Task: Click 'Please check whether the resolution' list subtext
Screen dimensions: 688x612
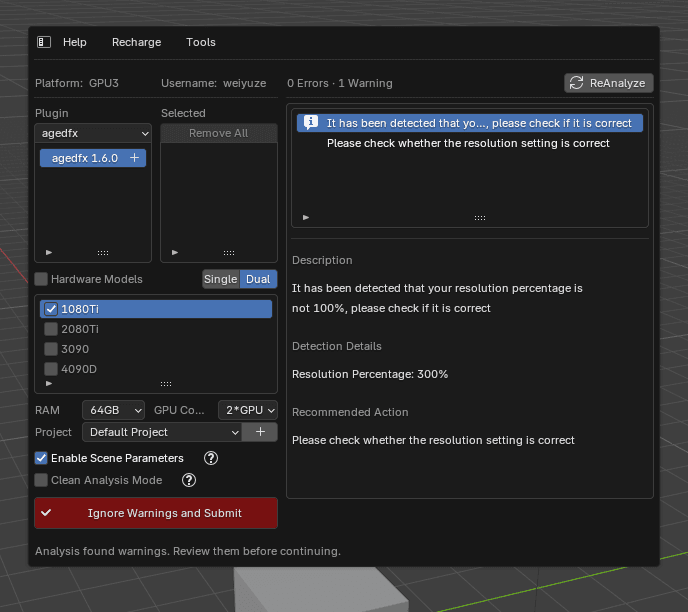Action: click(468, 143)
